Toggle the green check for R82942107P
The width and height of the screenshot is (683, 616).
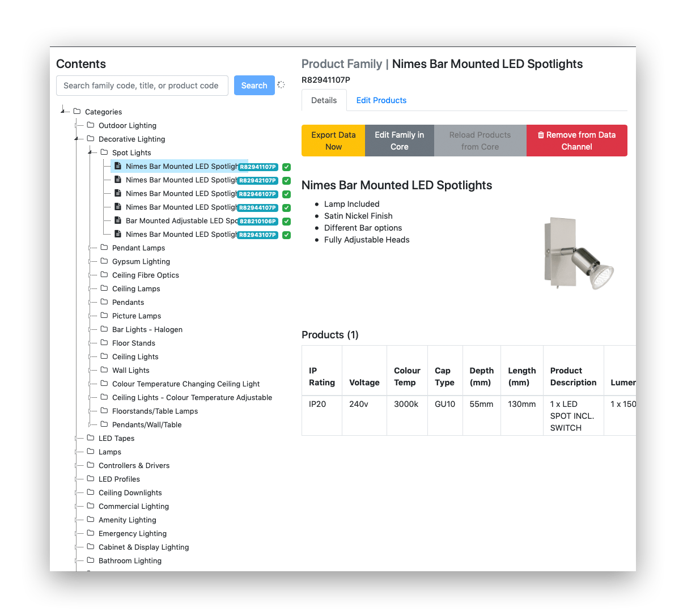[287, 181]
